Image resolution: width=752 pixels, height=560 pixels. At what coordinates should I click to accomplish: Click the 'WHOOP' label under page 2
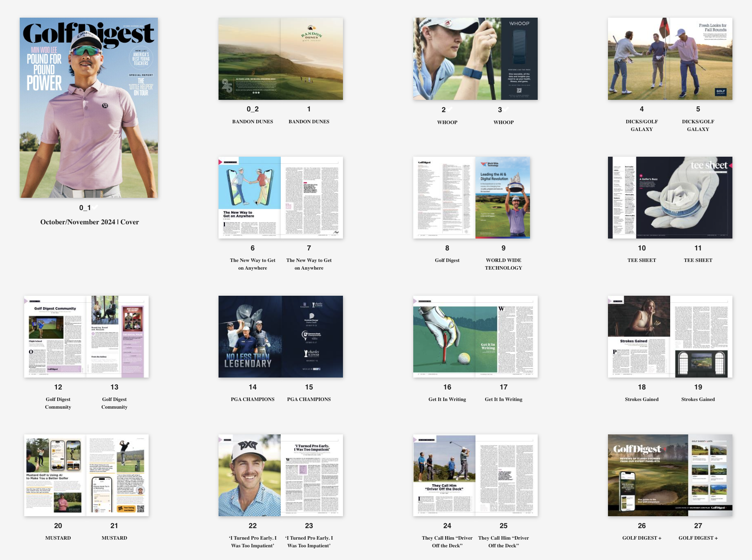click(x=447, y=122)
